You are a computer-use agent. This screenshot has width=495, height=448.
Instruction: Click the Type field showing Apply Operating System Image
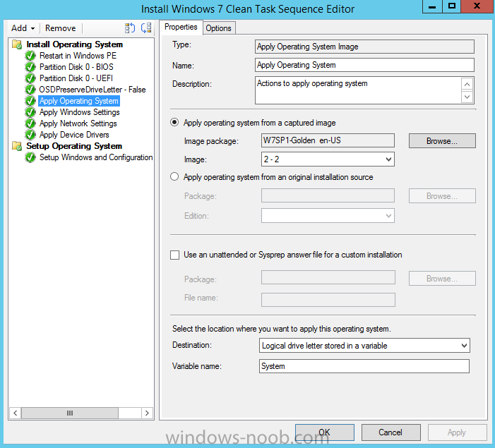tap(364, 47)
